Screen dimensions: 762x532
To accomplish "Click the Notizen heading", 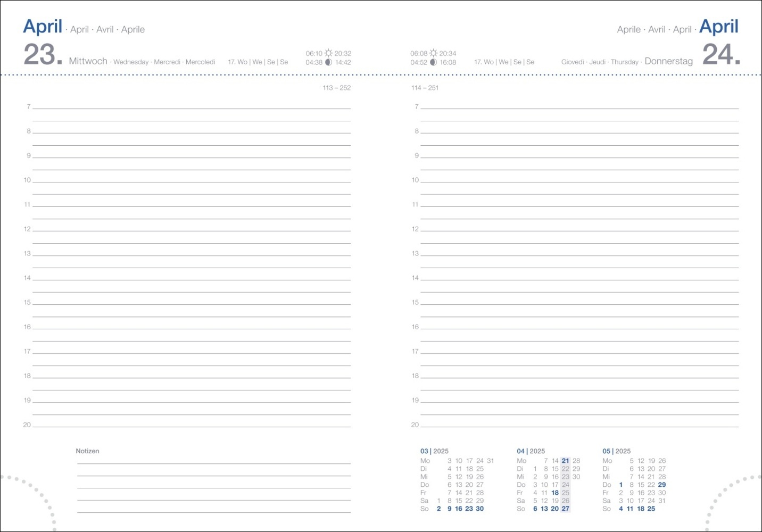I will pos(87,451).
